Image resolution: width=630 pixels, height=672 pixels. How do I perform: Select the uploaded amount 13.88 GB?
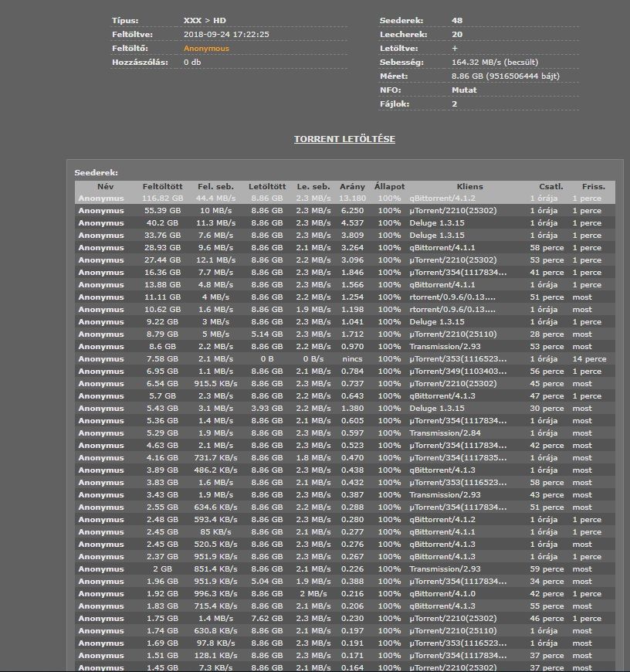[162, 285]
